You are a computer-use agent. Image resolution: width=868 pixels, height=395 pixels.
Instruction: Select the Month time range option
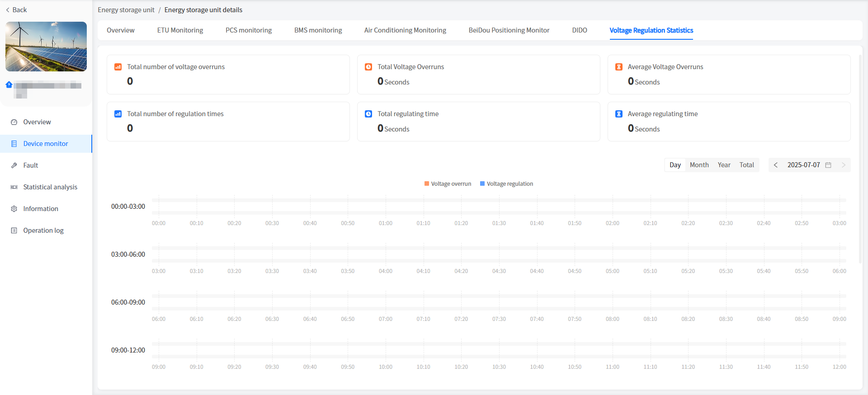[699, 165]
